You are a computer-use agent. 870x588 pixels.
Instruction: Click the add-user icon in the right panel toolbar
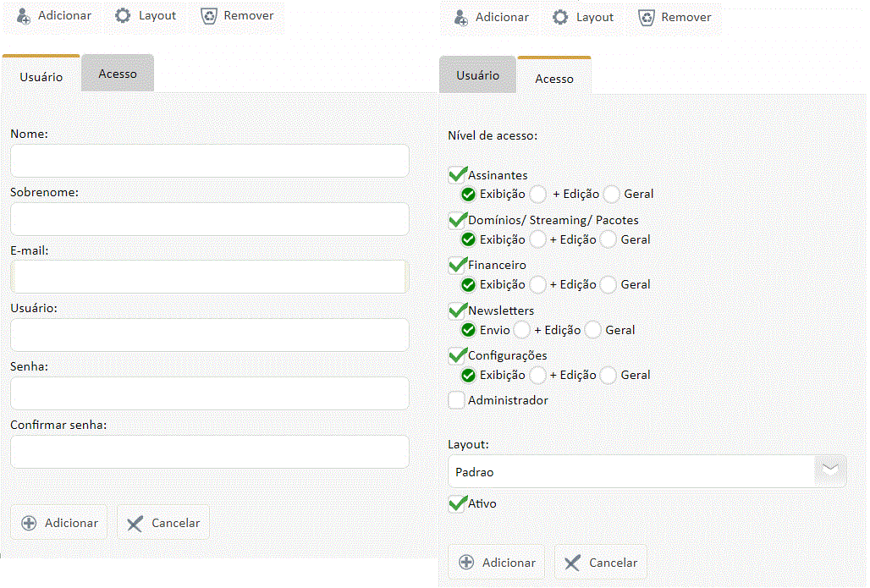(460, 17)
